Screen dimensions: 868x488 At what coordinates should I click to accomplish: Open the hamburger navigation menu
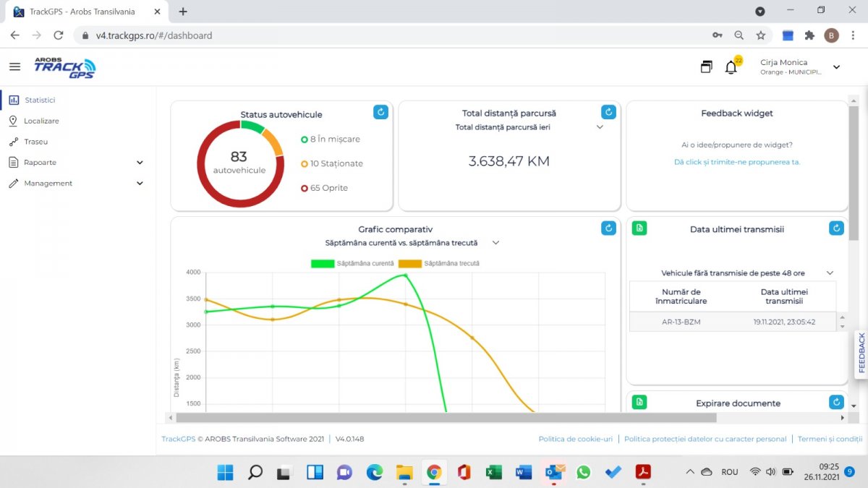coord(14,67)
